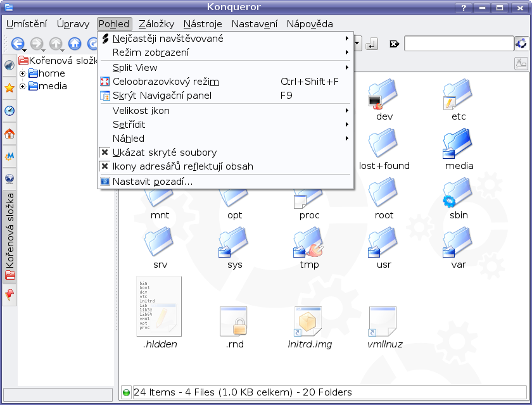The height and width of the screenshot is (405, 532).
Task: Focus the search input field in toolbar
Action: pyautogui.click(x=459, y=44)
